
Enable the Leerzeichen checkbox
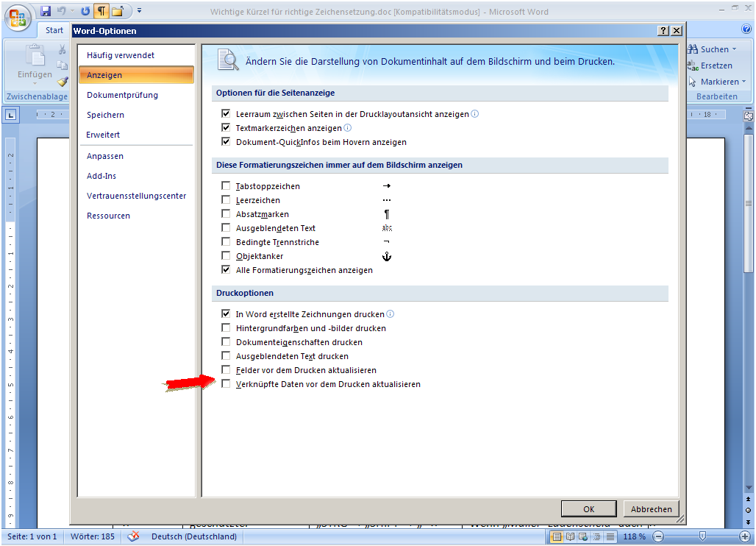[226, 199]
